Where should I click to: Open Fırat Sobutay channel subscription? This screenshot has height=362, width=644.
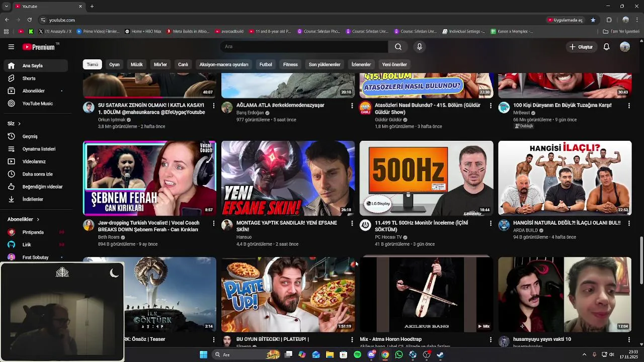tap(35, 257)
